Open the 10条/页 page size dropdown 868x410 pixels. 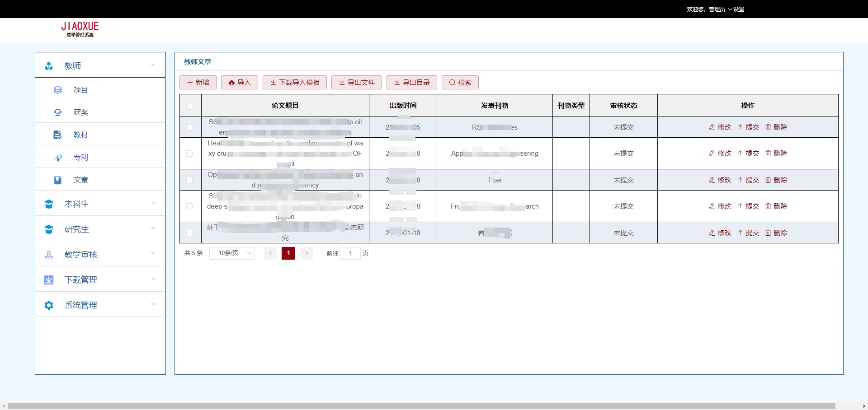pyautogui.click(x=232, y=253)
